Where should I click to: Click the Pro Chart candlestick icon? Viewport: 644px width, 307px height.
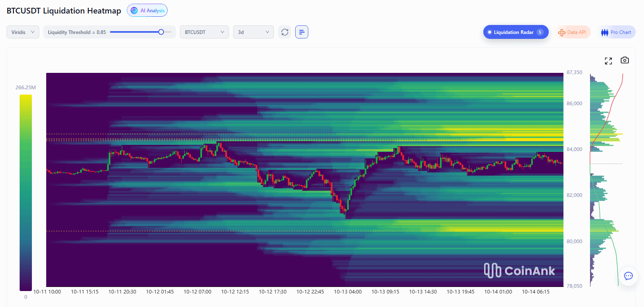(605, 32)
